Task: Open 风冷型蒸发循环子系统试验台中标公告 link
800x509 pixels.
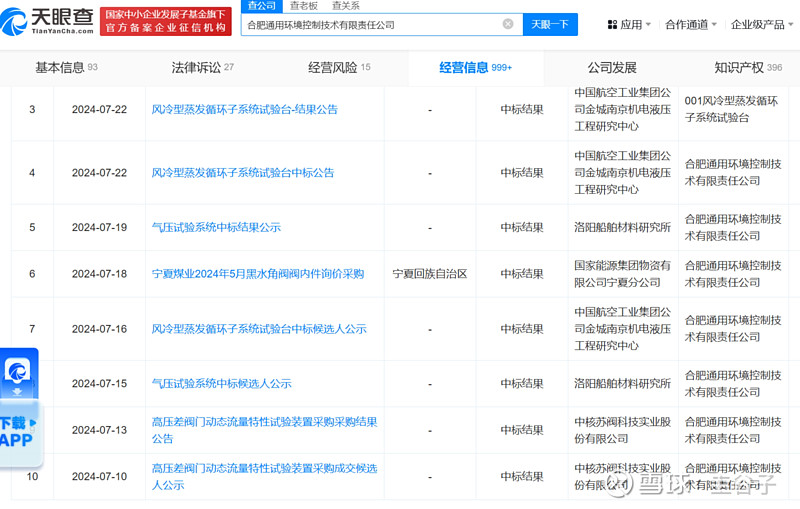Action: (243, 172)
